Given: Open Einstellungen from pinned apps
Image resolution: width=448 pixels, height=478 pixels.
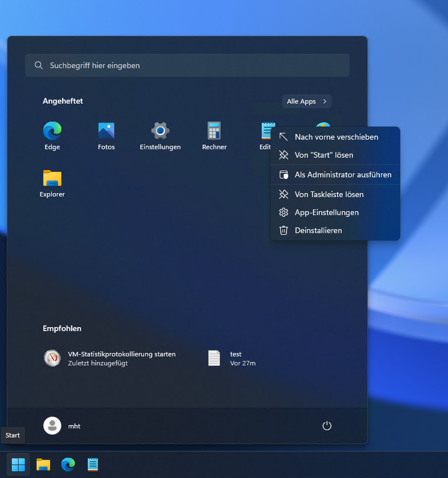Looking at the screenshot, I should [160, 136].
